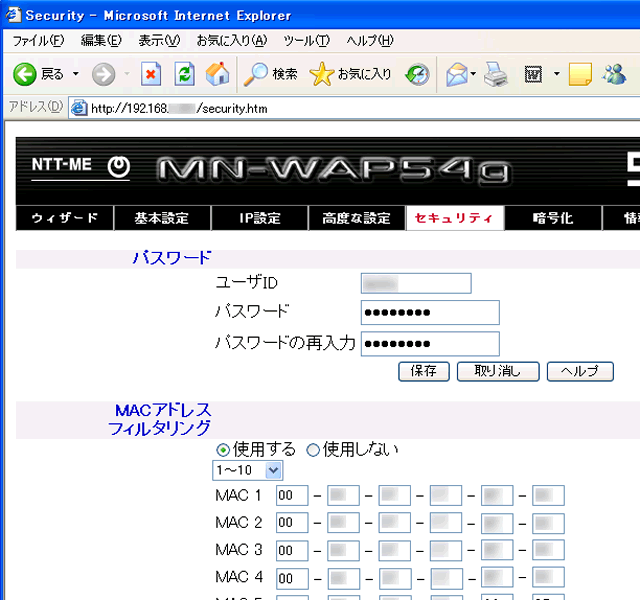Image resolution: width=640 pixels, height=600 pixels.
Task: Click MAC 3 first octet field
Action: (x=292, y=551)
